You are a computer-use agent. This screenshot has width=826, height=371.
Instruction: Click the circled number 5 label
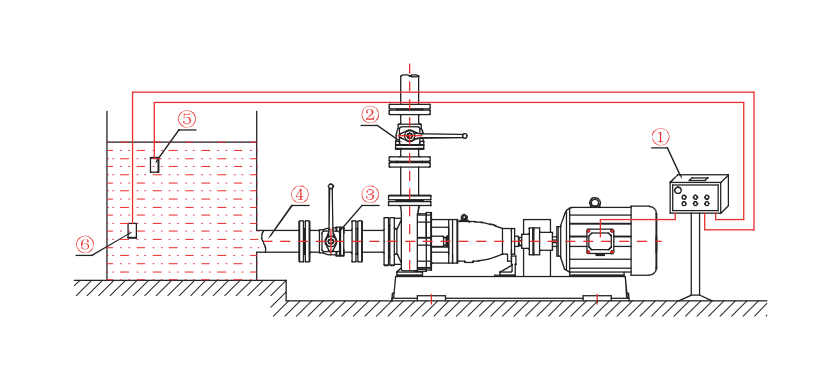click(x=186, y=119)
